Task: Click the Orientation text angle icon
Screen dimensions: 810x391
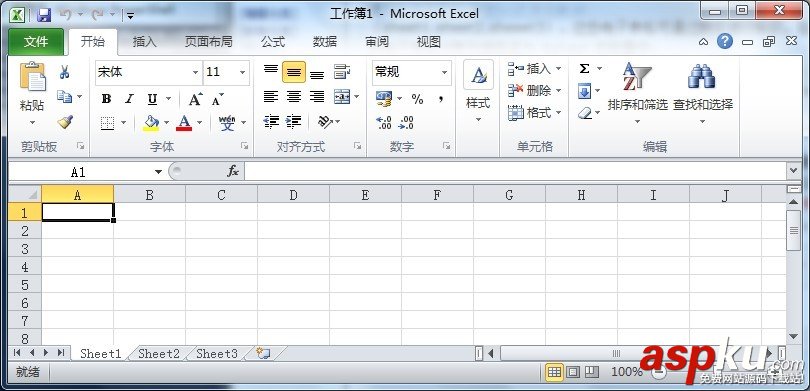Action: click(x=325, y=121)
